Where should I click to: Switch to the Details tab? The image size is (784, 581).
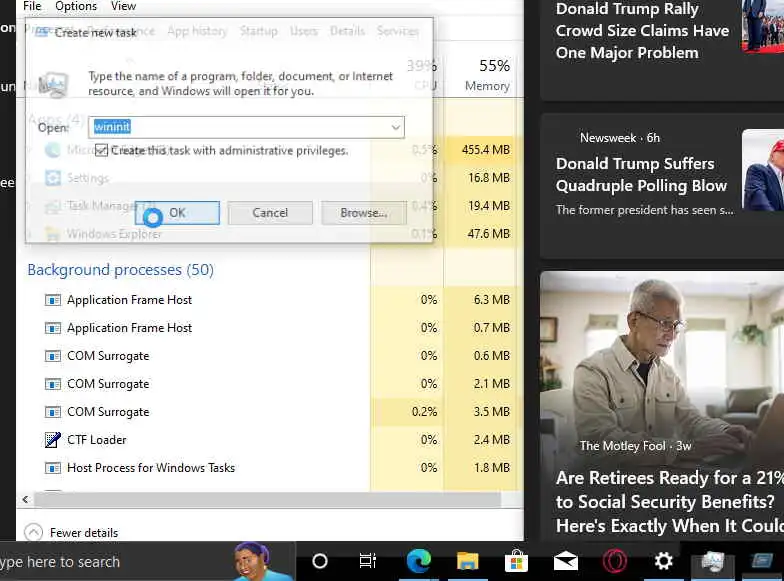click(x=347, y=31)
